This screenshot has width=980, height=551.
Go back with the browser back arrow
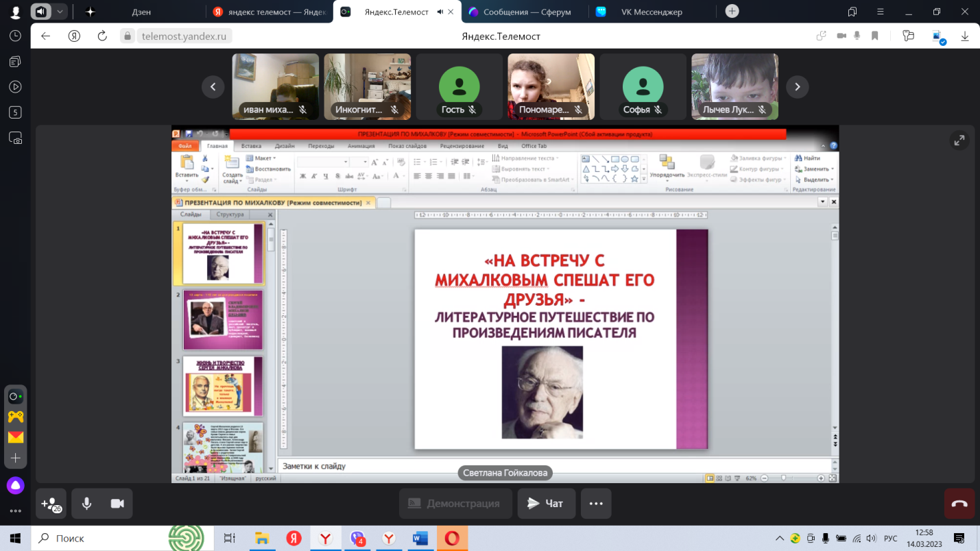46,36
